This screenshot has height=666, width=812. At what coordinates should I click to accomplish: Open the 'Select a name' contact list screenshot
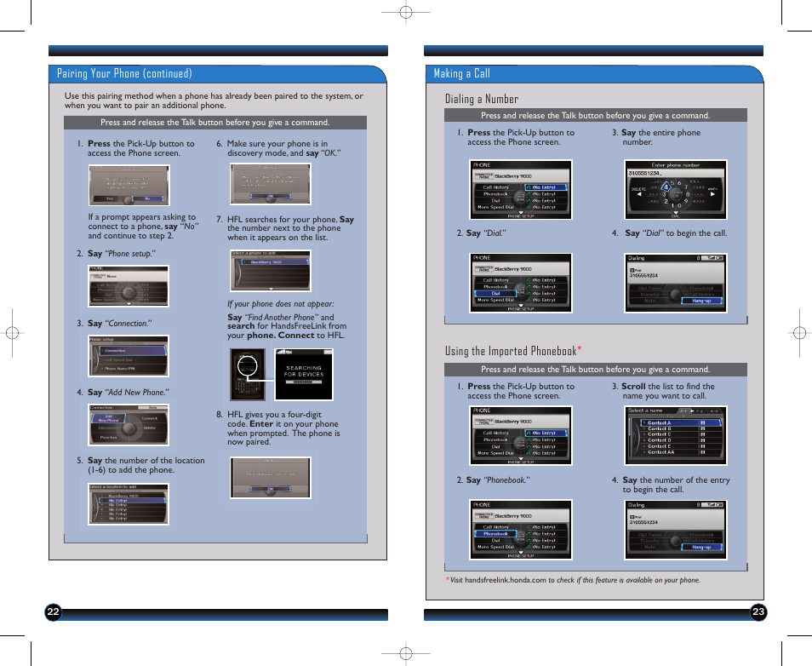676,435
